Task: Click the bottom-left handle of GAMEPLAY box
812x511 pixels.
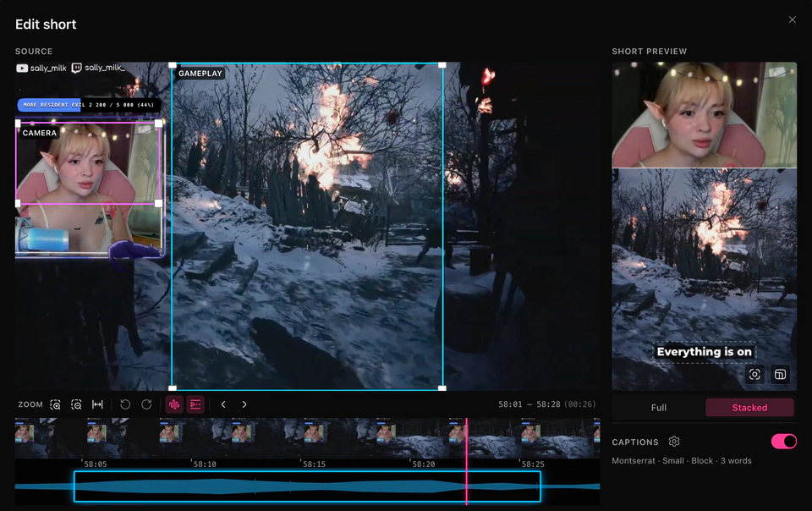Action: click(x=173, y=387)
